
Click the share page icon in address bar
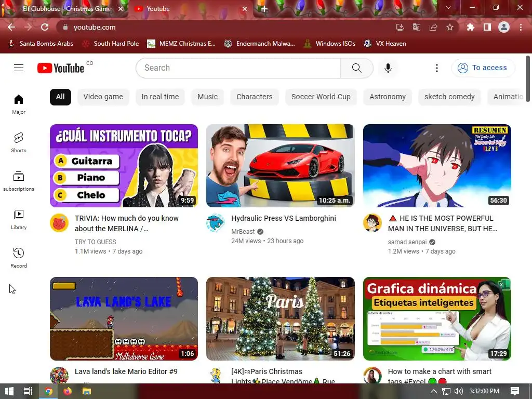tap(433, 27)
